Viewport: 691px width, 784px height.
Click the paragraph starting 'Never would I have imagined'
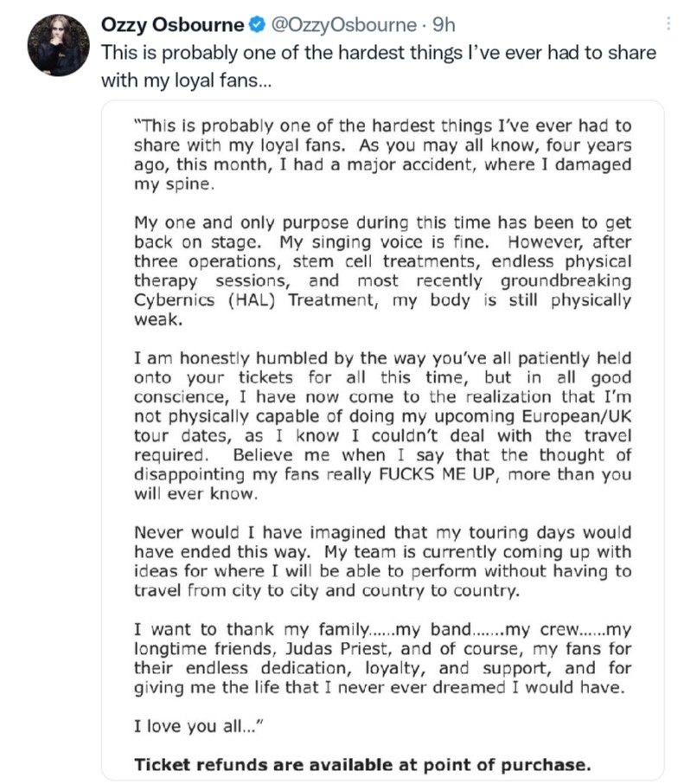(382, 561)
